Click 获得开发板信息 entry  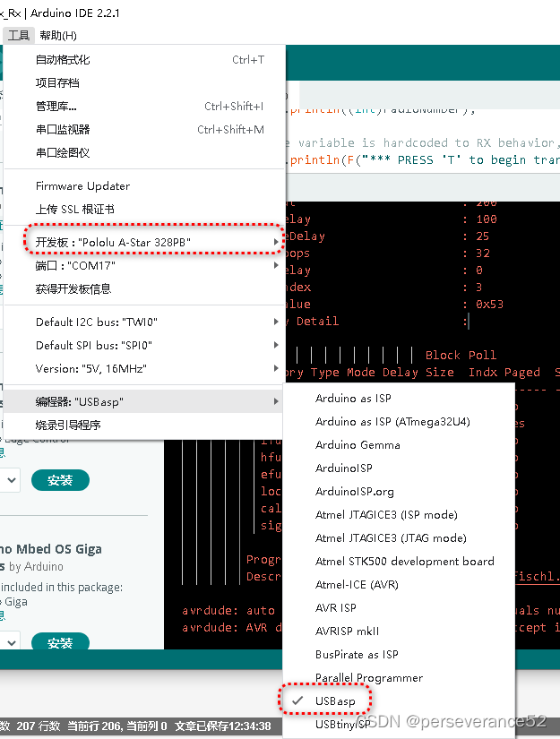coord(144,289)
